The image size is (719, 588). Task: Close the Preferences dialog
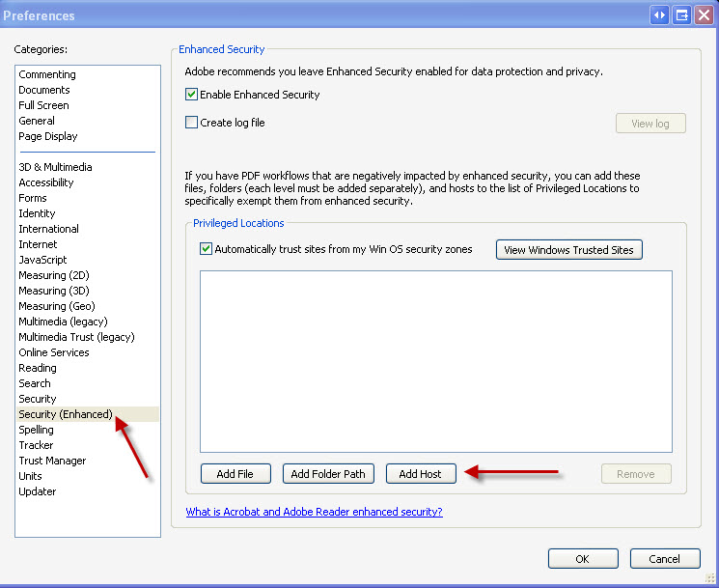[x=704, y=15]
